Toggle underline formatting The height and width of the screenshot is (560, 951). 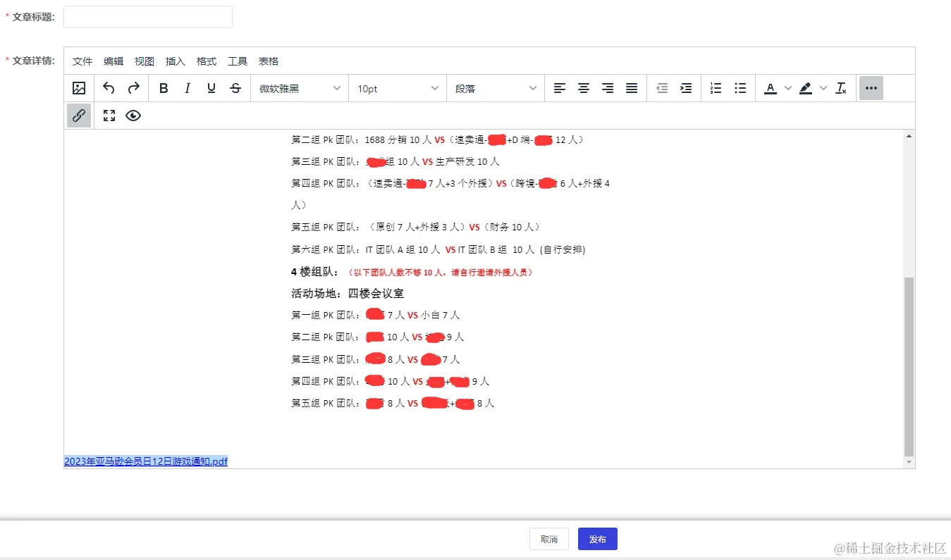pos(211,88)
